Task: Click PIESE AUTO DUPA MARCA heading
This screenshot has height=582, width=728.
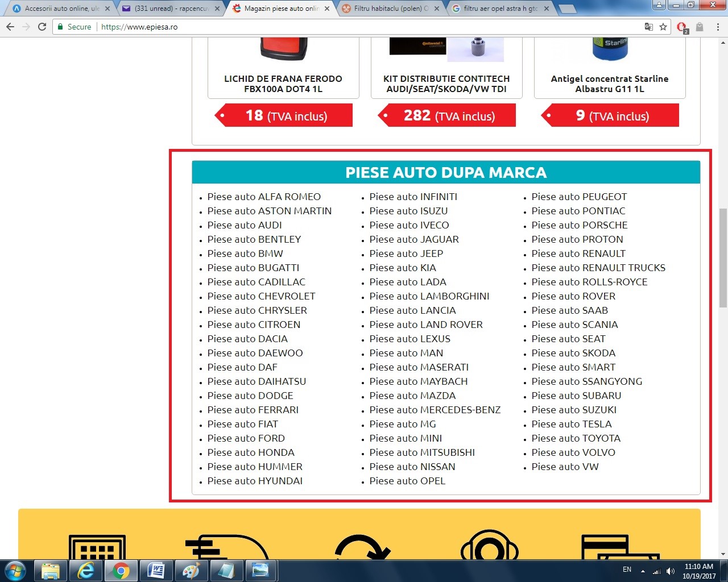Action: point(446,173)
